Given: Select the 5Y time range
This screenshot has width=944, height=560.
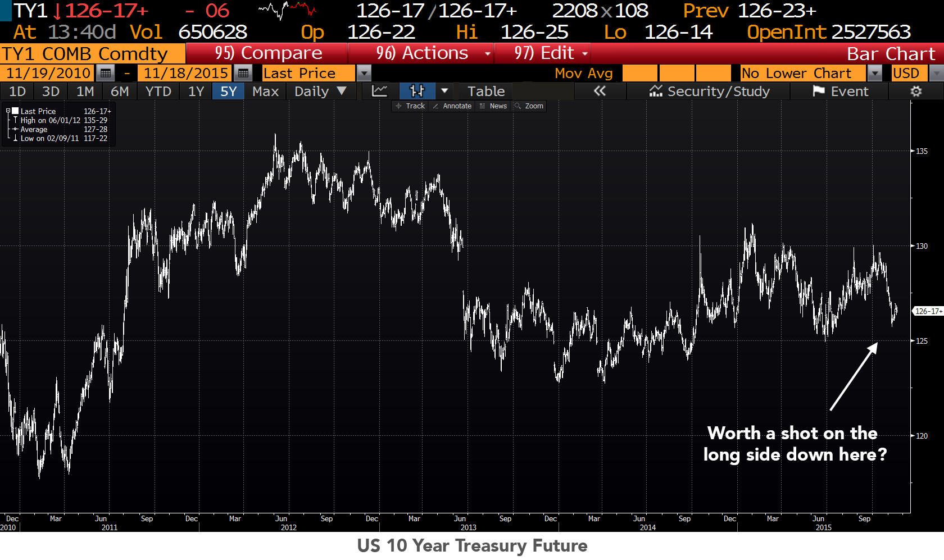Looking at the screenshot, I should [x=228, y=91].
